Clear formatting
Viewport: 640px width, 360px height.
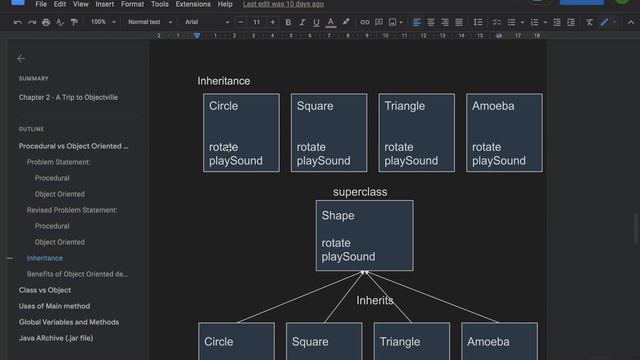[589, 22]
